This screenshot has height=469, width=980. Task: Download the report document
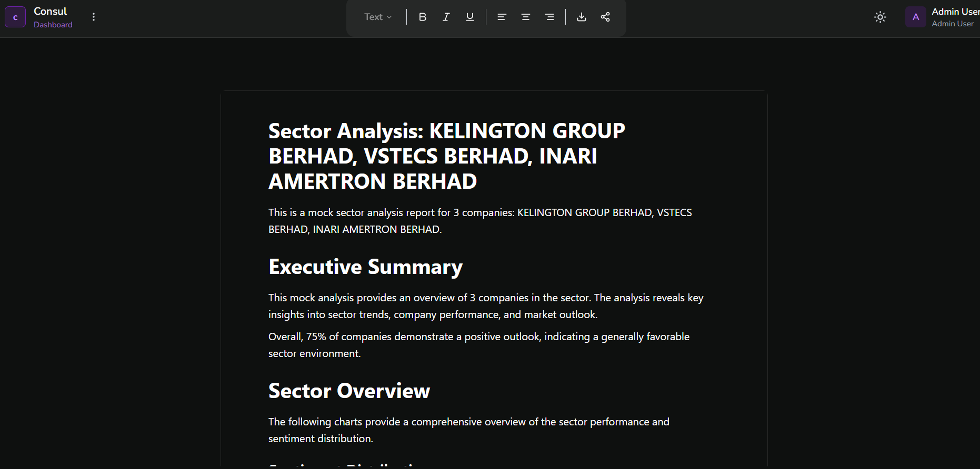coord(581,17)
